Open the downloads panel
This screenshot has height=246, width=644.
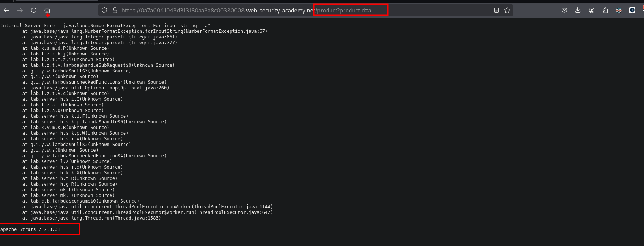pyautogui.click(x=577, y=10)
